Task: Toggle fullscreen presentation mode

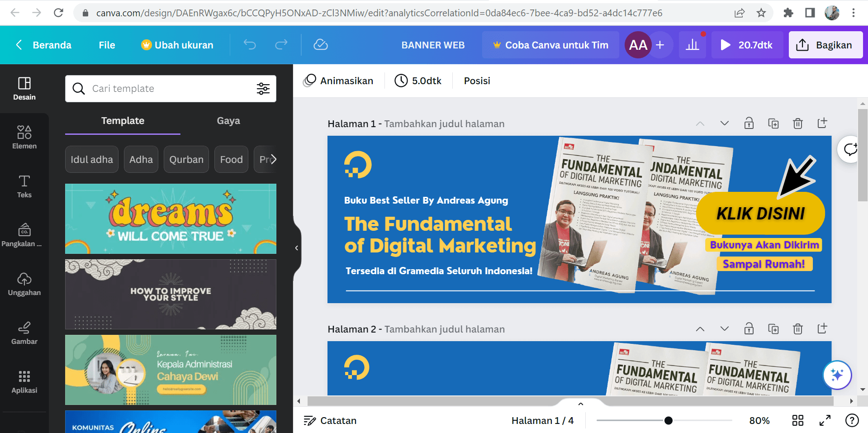Action: (825, 420)
